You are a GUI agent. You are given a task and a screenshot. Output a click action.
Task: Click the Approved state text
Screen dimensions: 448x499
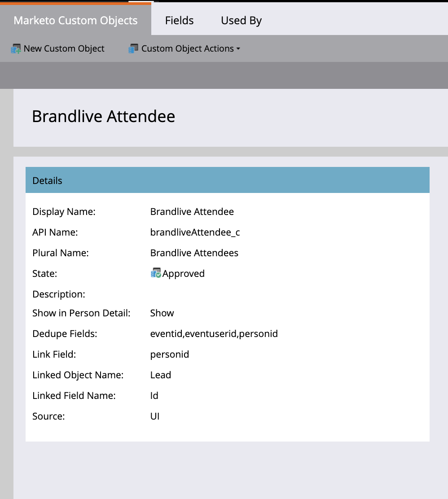pyautogui.click(x=184, y=274)
